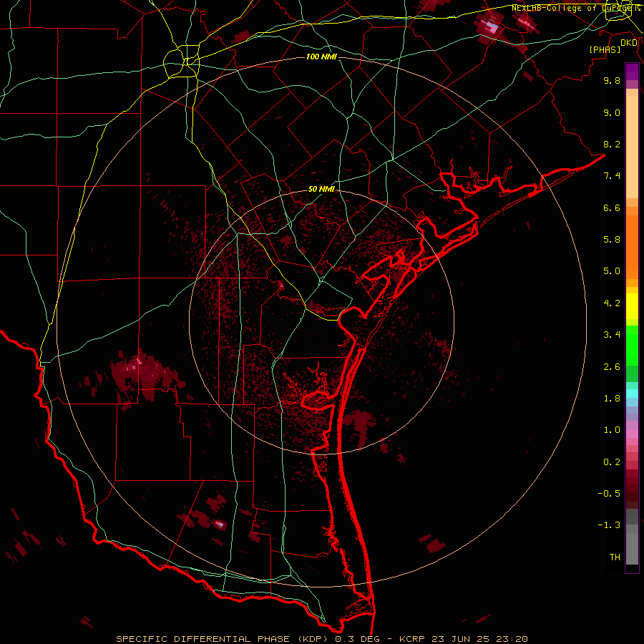644x644 pixels.
Task: Click the cyan band of the color bar
Action: (x=632, y=394)
